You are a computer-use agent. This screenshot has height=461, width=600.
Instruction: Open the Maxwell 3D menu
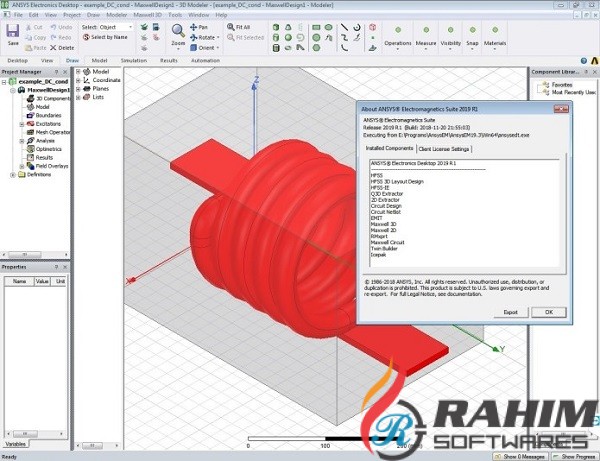pyautogui.click(x=147, y=15)
